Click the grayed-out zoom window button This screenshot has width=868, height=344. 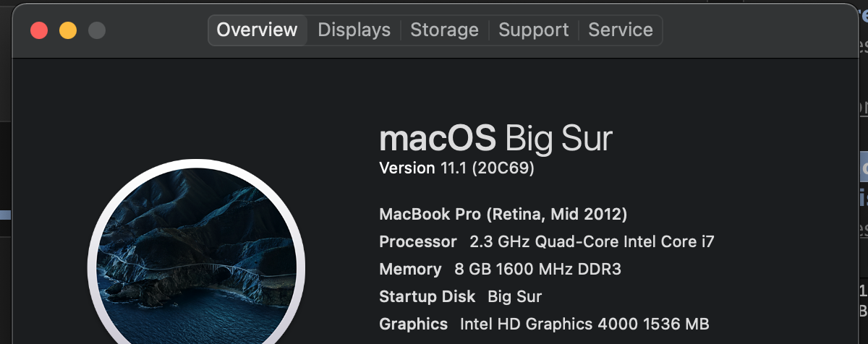97,30
